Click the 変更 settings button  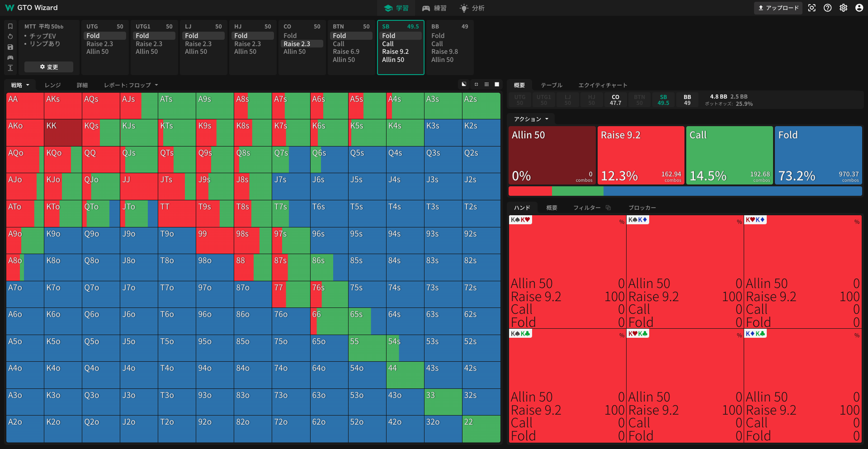tap(49, 67)
